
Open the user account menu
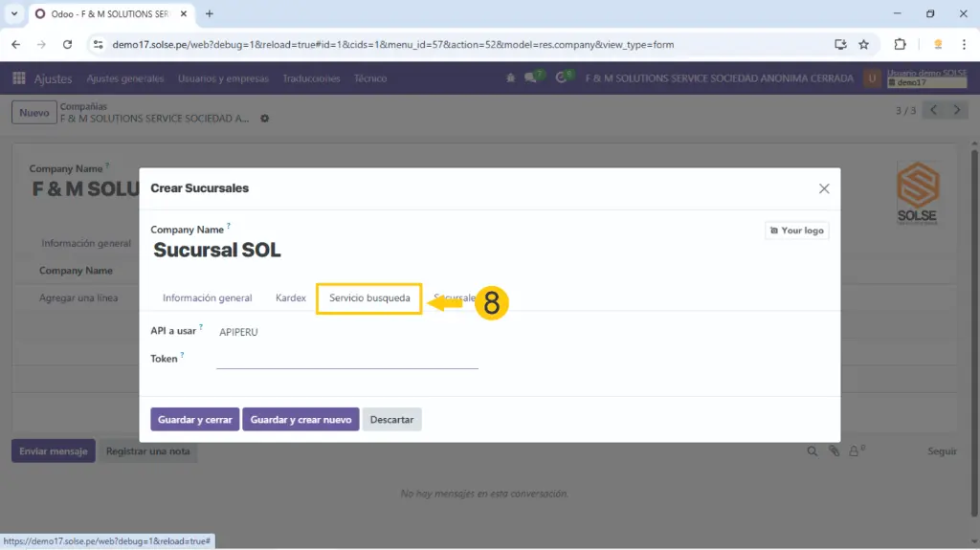click(915, 78)
